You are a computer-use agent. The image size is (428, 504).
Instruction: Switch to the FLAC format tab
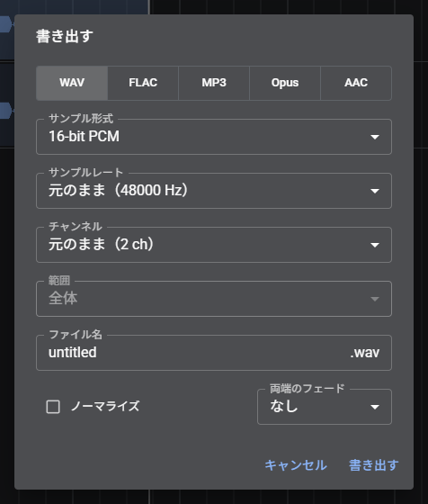[143, 83]
